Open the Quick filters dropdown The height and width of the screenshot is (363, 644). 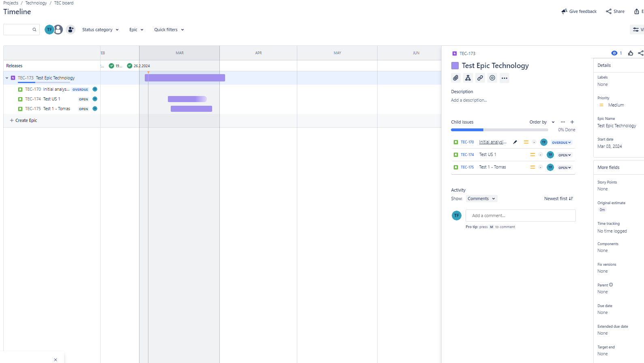(169, 30)
